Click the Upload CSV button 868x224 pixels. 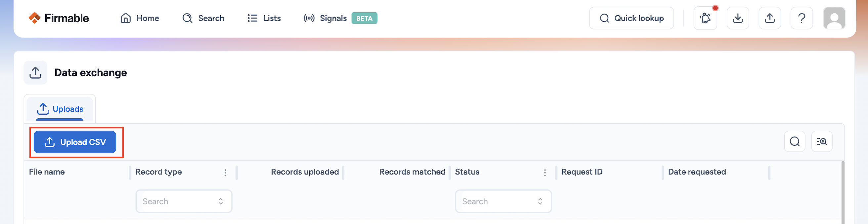(x=75, y=142)
